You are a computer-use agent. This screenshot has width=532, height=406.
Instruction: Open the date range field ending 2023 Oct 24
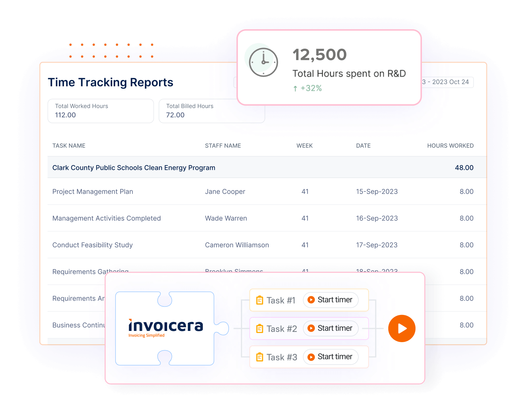[447, 82]
